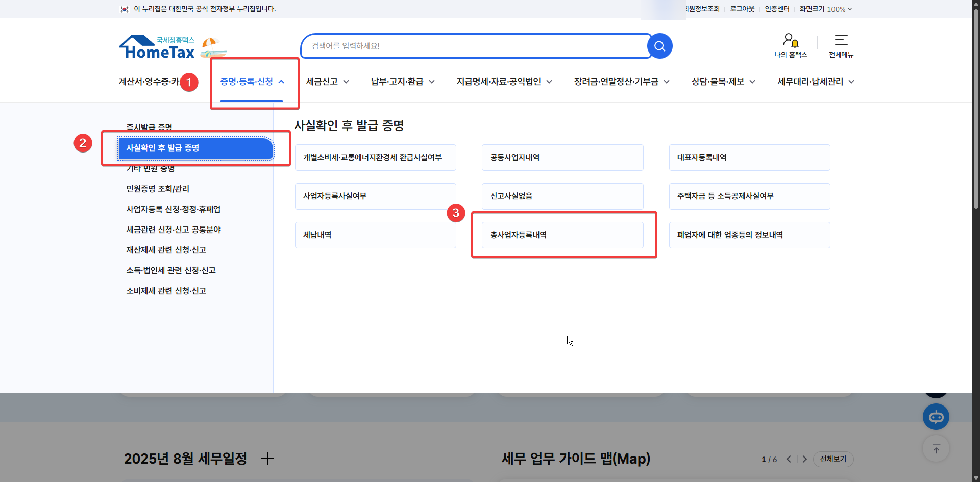Click the 로그아웃 link
980x482 pixels.
(742, 9)
